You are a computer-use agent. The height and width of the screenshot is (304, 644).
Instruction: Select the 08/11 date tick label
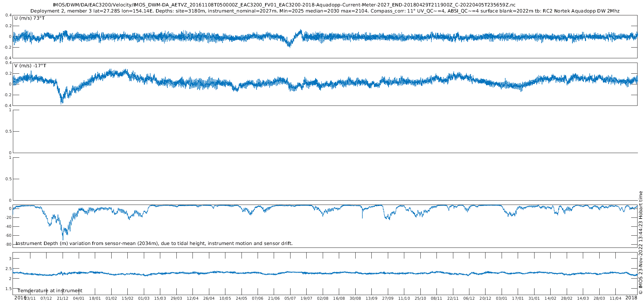[436, 299]
